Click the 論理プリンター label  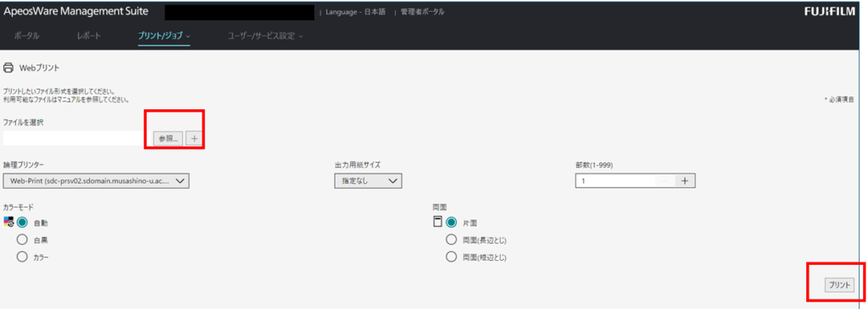23,165
